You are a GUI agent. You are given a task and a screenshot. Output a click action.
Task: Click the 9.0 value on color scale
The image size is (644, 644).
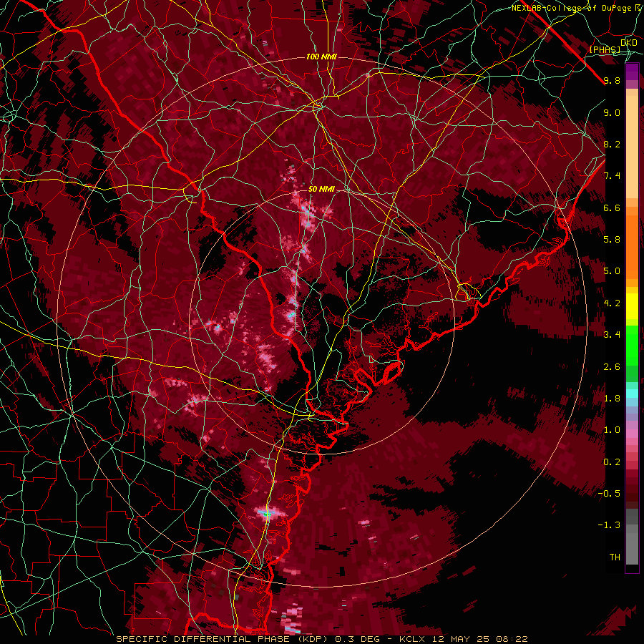click(612, 112)
